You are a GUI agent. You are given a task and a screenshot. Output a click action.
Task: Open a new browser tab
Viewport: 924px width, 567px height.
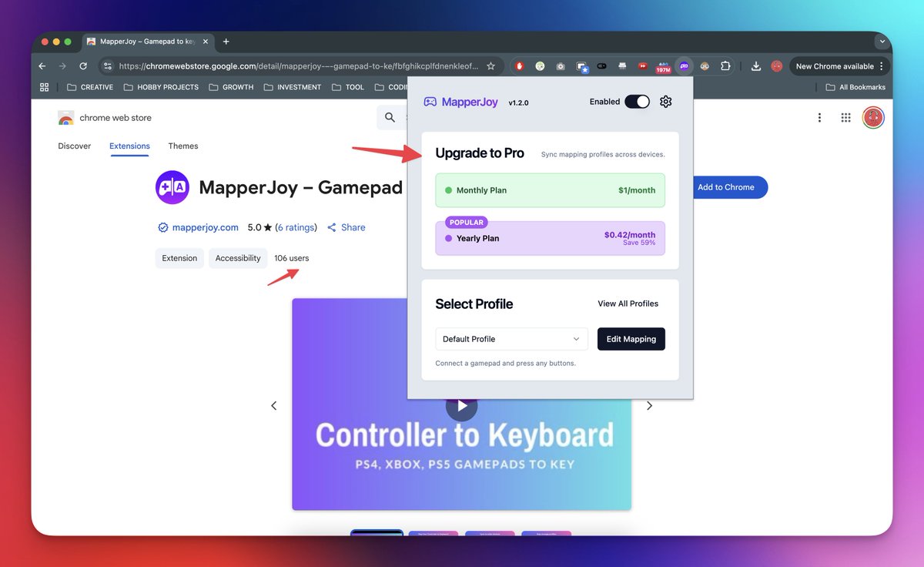point(226,42)
